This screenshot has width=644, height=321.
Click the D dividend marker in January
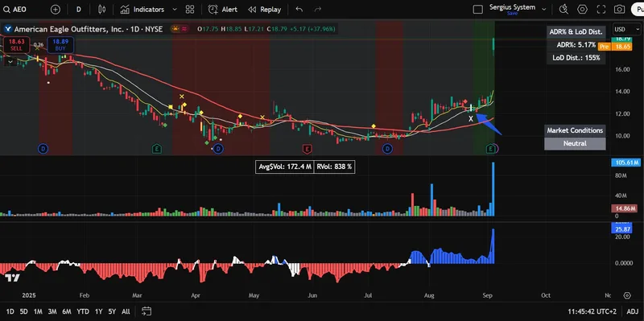[43, 149]
